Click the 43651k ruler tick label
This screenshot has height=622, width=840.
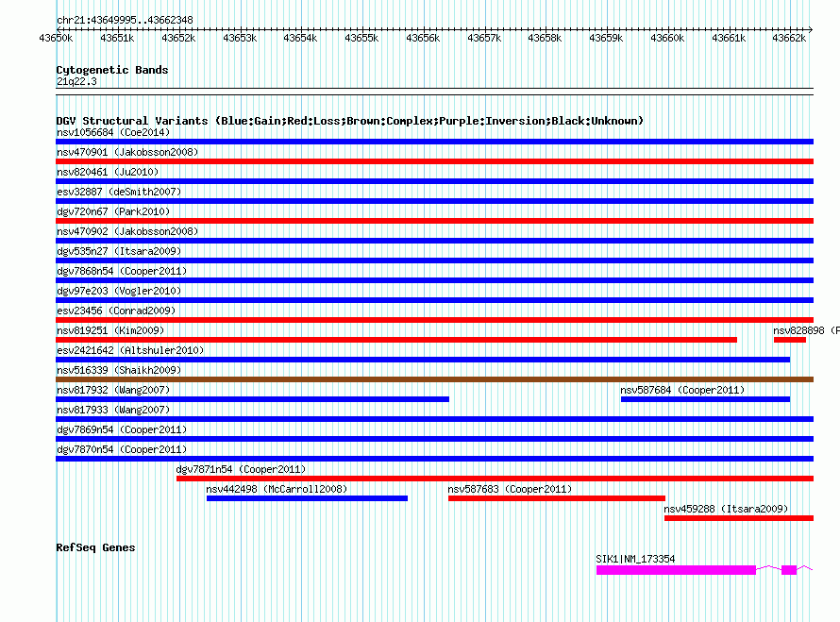(117, 38)
